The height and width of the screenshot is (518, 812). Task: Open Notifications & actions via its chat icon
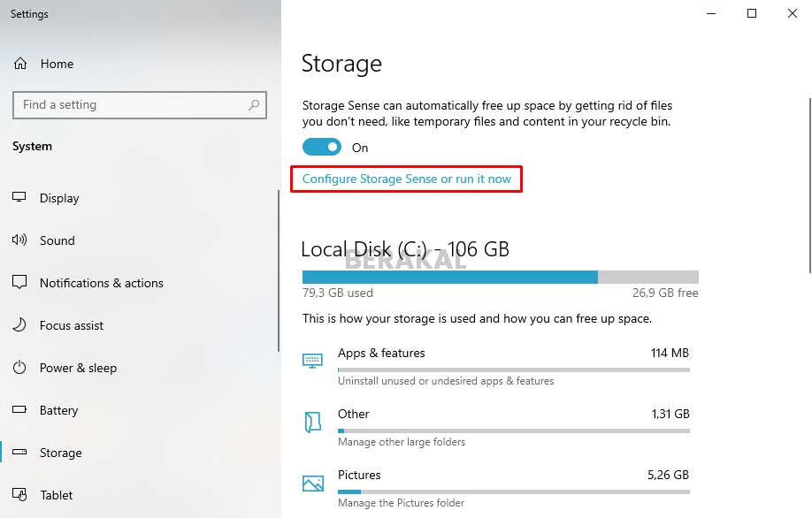19,283
